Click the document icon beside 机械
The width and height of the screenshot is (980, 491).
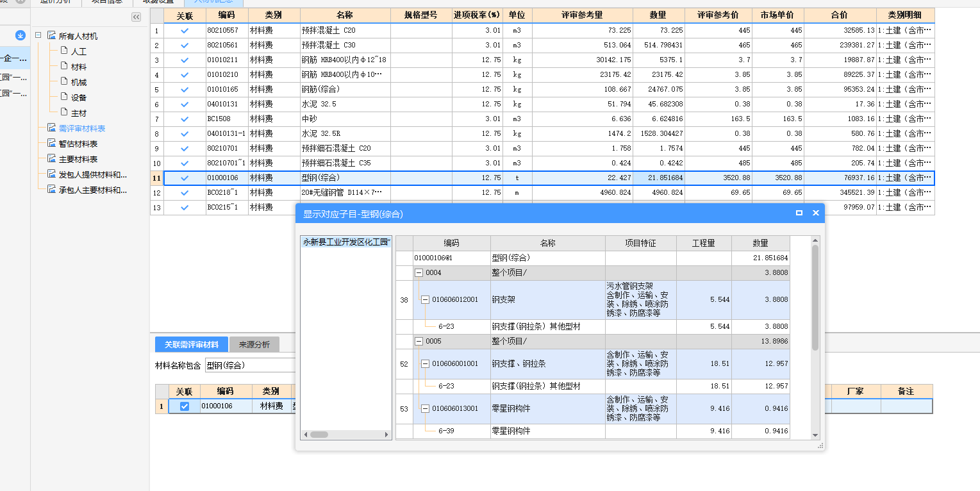(63, 81)
